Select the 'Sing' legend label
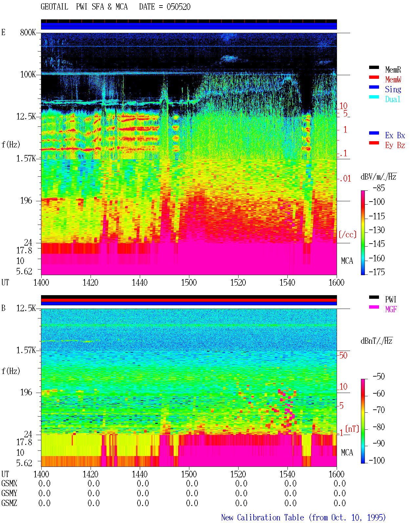 click(x=393, y=89)
